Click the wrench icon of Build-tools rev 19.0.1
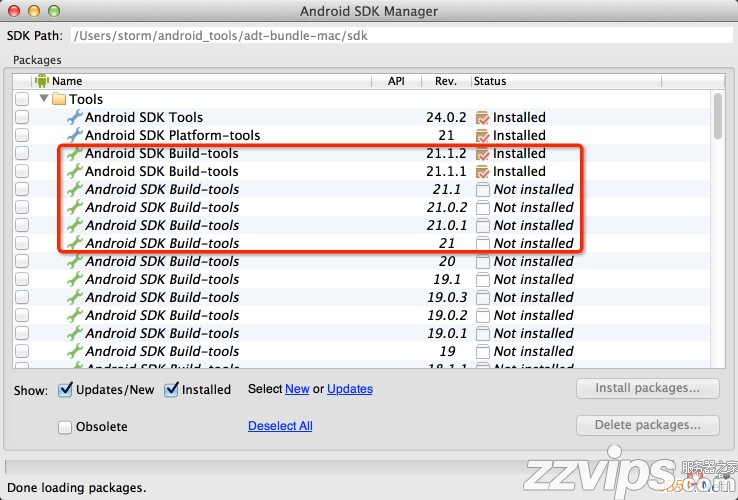 (75, 333)
